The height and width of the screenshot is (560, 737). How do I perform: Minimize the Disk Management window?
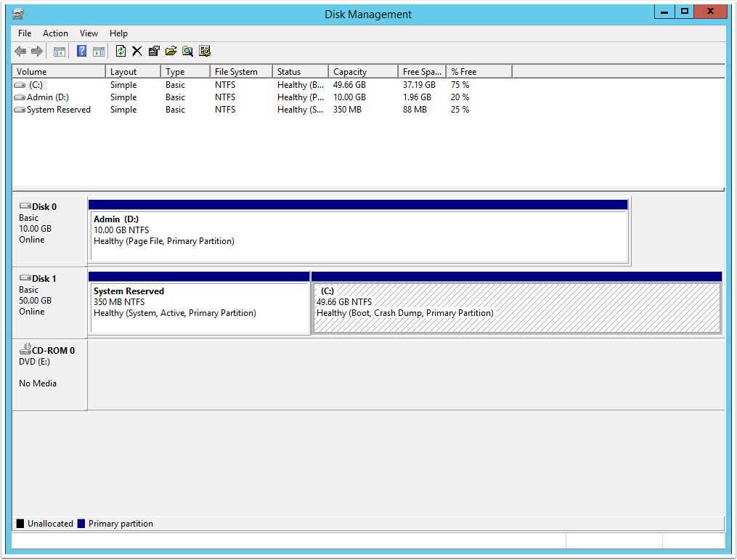point(664,12)
